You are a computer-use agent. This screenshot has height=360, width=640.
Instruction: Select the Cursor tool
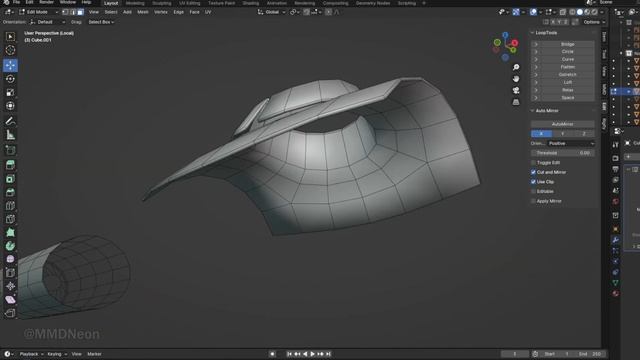click(x=10, y=50)
